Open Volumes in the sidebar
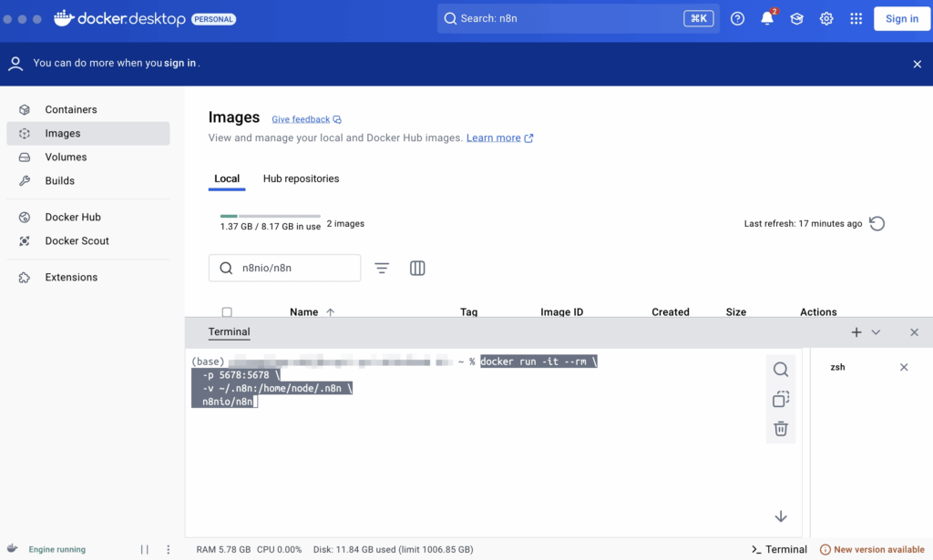The image size is (933, 560). pos(88,157)
